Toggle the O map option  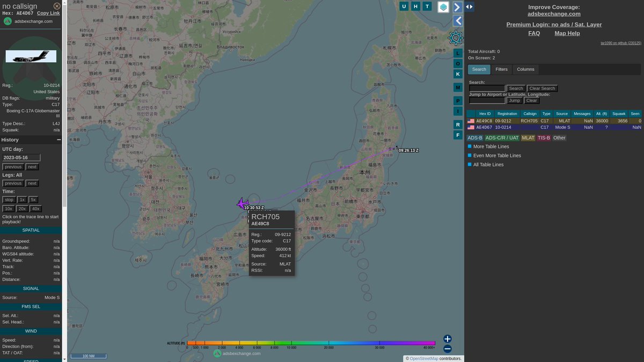(x=458, y=63)
